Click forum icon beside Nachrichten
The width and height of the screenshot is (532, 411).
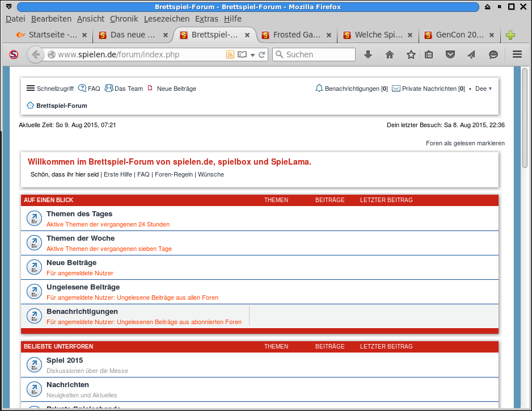click(34, 389)
